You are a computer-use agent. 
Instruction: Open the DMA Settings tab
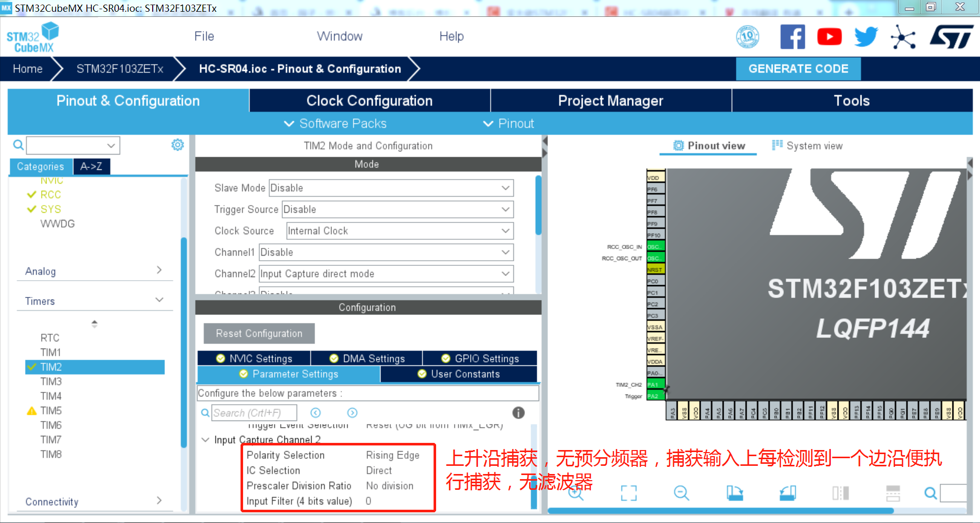click(367, 358)
